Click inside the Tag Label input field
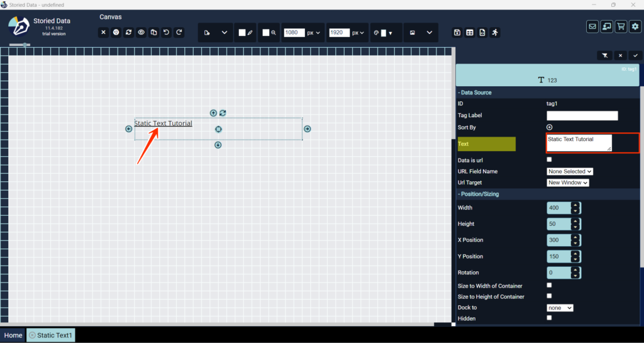Viewport: 644px width, 343px height. [582, 116]
